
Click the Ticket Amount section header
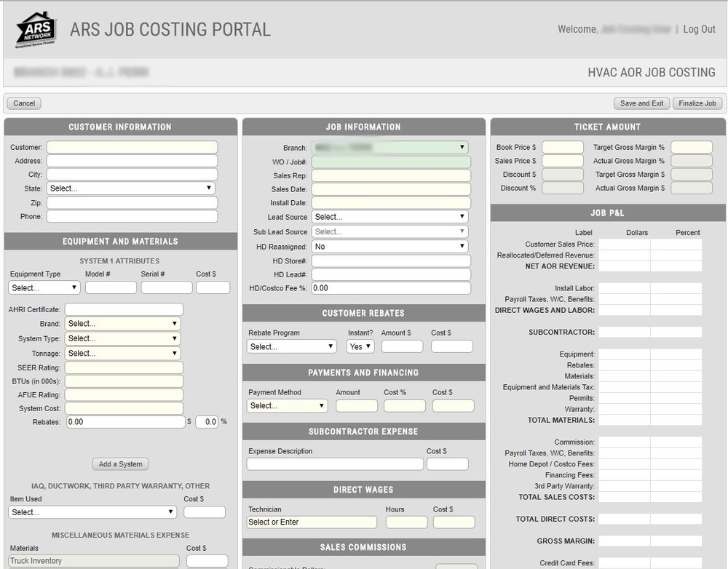click(608, 127)
